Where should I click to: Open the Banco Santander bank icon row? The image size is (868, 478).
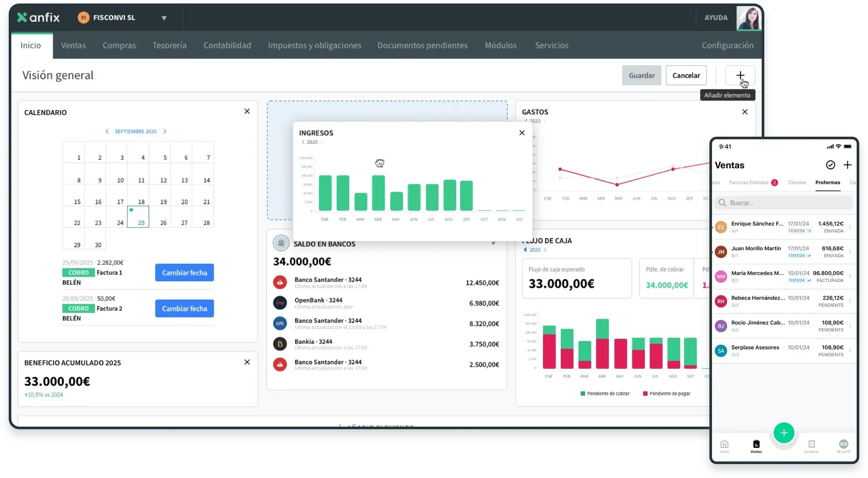(x=280, y=282)
